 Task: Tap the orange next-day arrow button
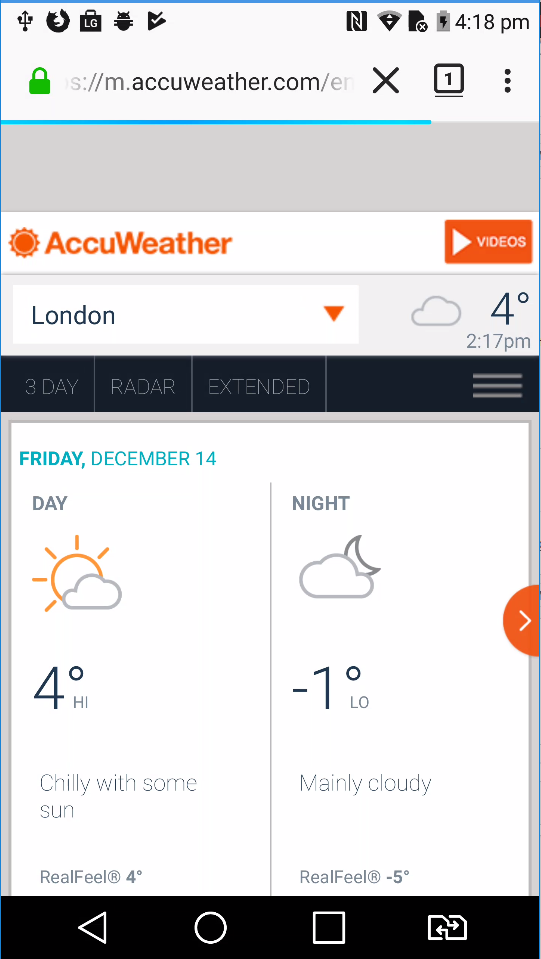click(521, 620)
